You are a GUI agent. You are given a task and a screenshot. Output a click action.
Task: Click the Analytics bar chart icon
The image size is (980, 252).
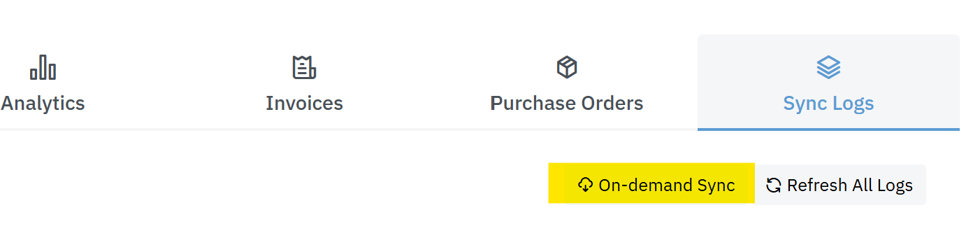tap(43, 68)
